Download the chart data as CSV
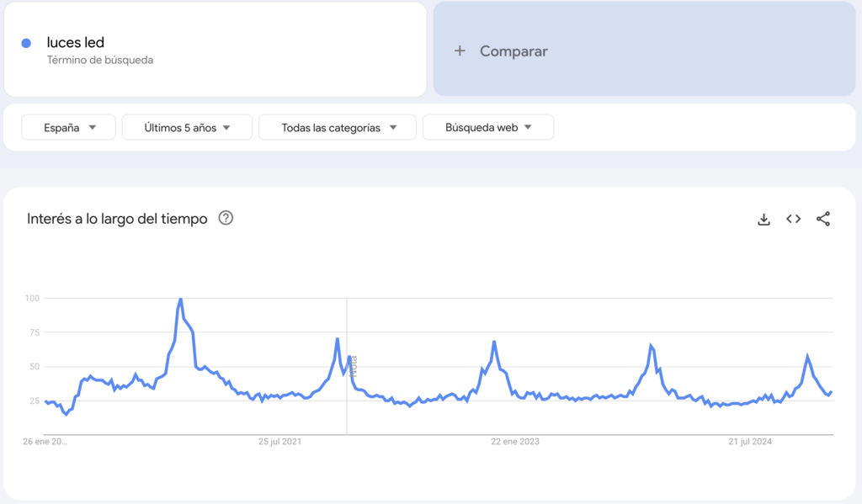 coord(764,218)
